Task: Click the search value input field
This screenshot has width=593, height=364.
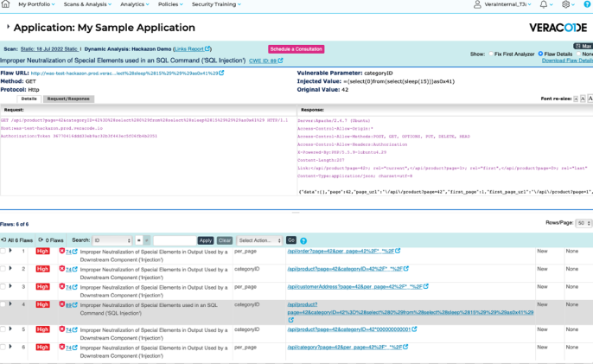Action: point(175,240)
